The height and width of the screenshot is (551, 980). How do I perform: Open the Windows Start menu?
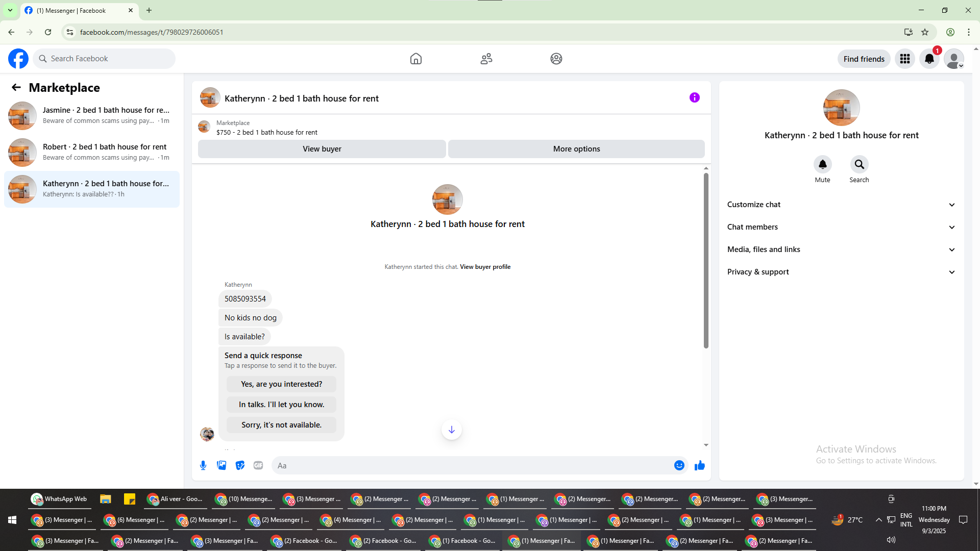click(x=12, y=520)
